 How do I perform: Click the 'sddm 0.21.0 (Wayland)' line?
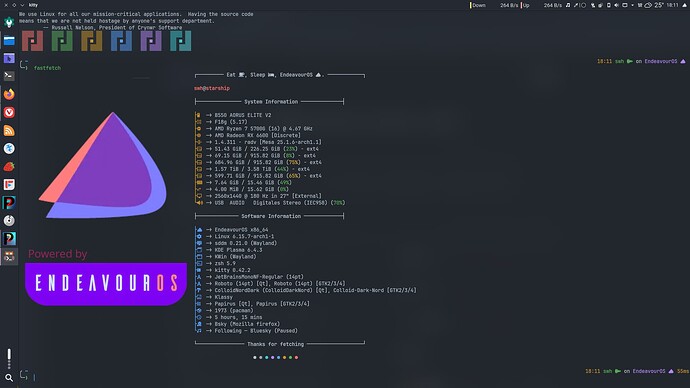pos(246,243)
